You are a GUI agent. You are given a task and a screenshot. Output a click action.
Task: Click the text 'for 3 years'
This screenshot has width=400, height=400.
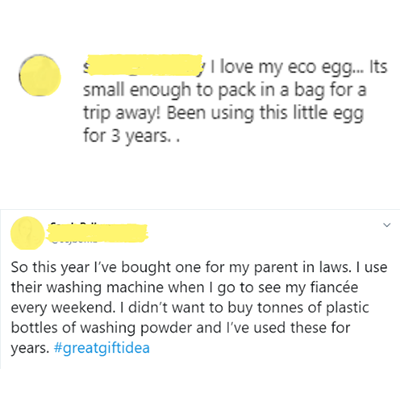click(125, 136)
